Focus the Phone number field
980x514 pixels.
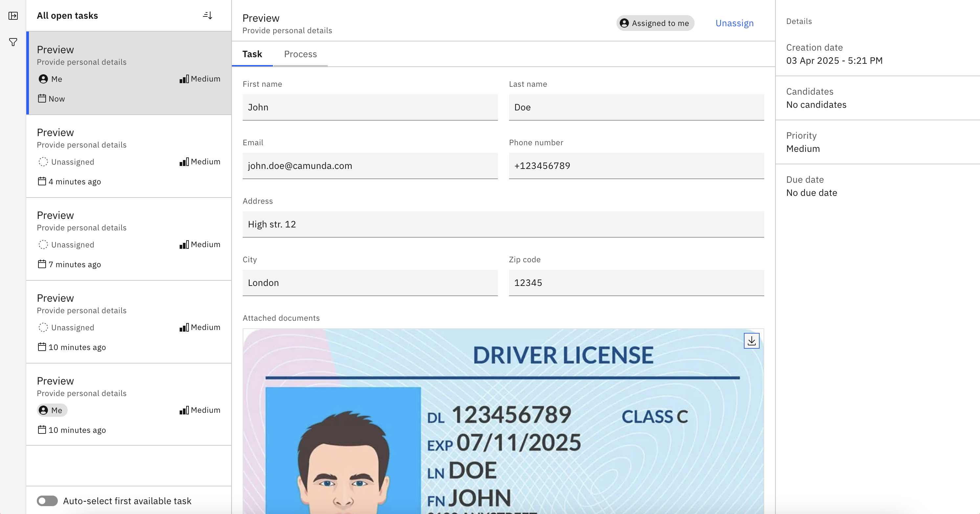pos(636,166)
